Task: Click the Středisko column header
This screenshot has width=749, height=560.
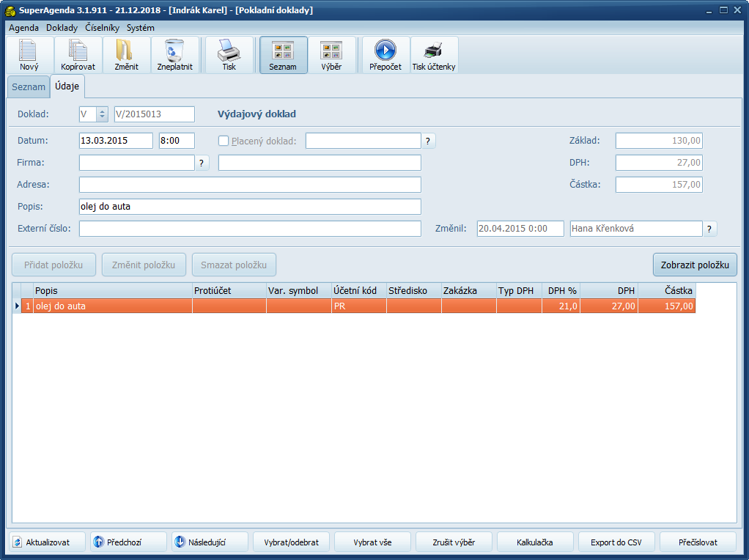Action: [414, 291]
